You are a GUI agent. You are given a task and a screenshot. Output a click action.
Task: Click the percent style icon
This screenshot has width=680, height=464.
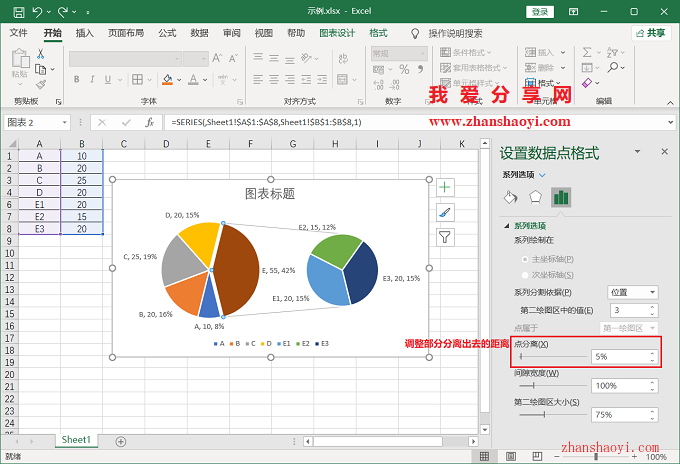(404, 69)
